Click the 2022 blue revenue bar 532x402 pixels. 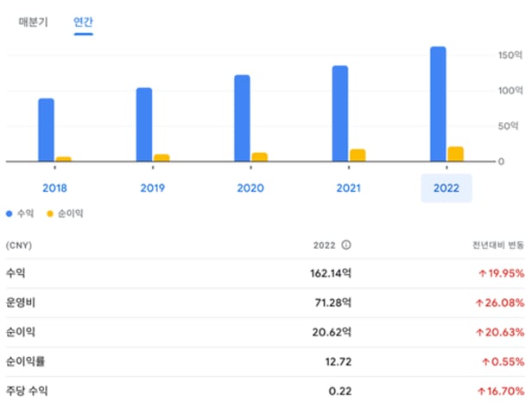point(438,104)
